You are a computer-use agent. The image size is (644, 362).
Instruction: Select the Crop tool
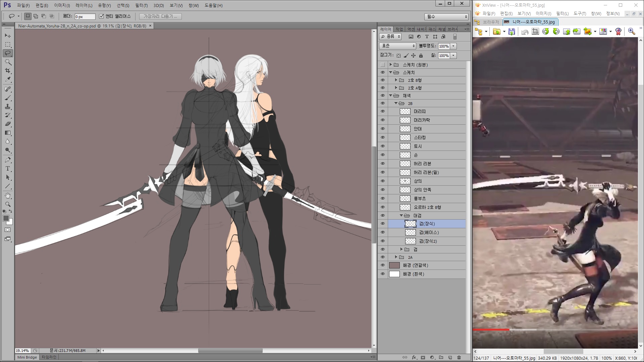point(8,71)
